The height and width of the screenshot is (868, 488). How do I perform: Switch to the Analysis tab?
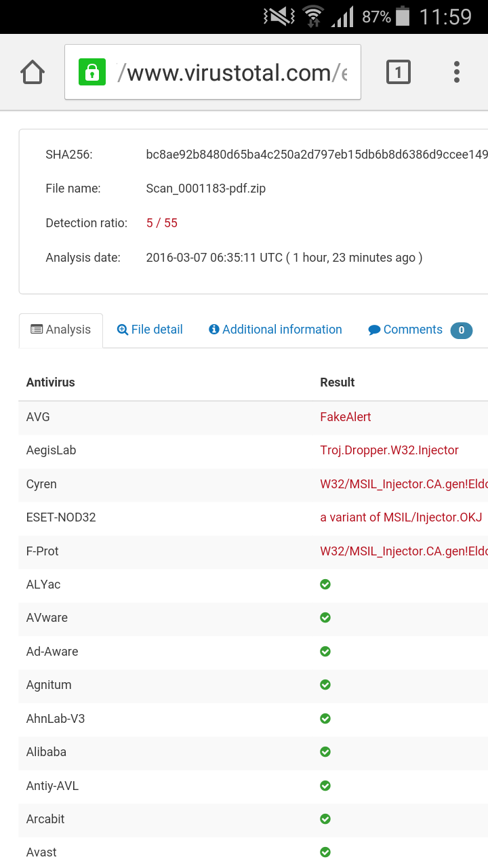[61, 330]
